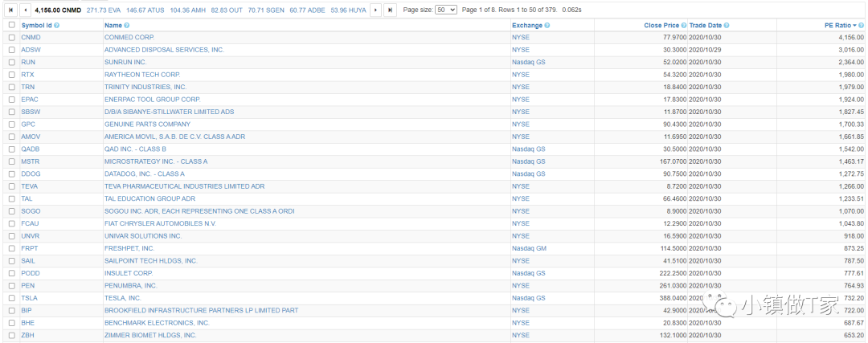Check the box for BIP row
The height and width of the screenshot is (343, 868).
[x=11, y=310]
